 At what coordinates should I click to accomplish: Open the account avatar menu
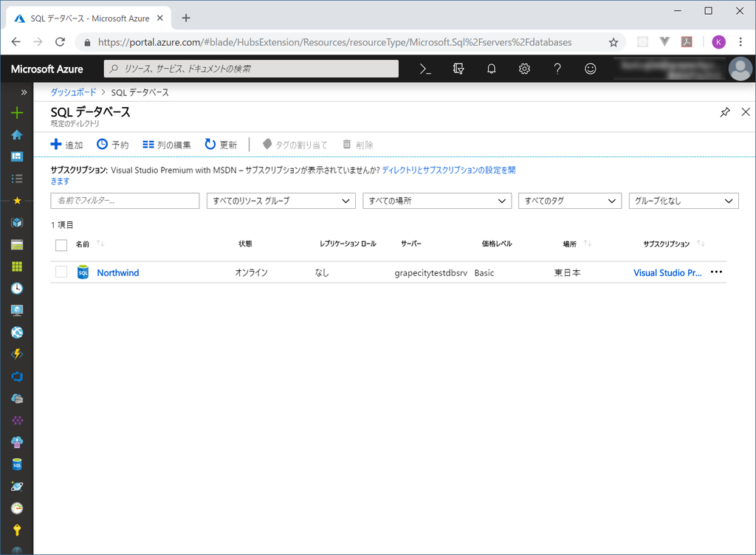click(740, 69)
